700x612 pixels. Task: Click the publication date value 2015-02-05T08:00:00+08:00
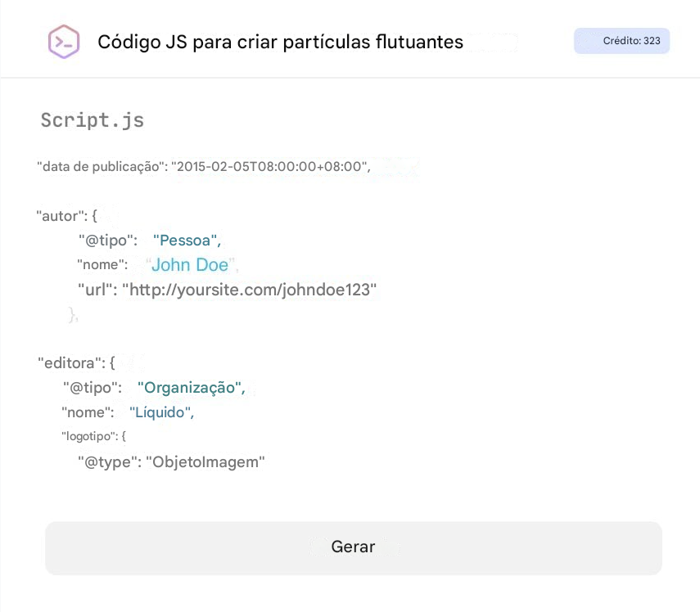pos(270,167)
